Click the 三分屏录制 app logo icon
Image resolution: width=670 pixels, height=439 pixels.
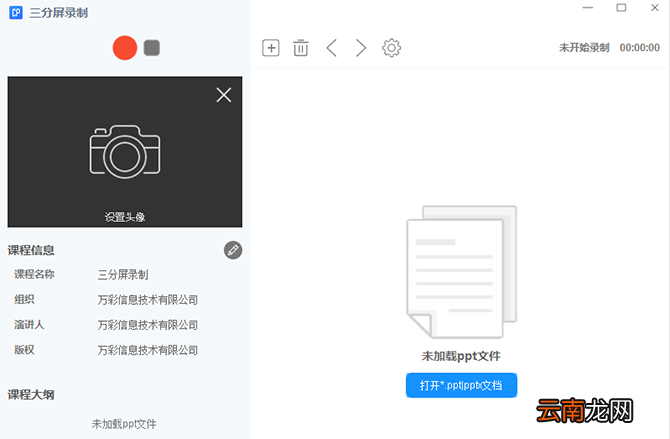[16, 12]
